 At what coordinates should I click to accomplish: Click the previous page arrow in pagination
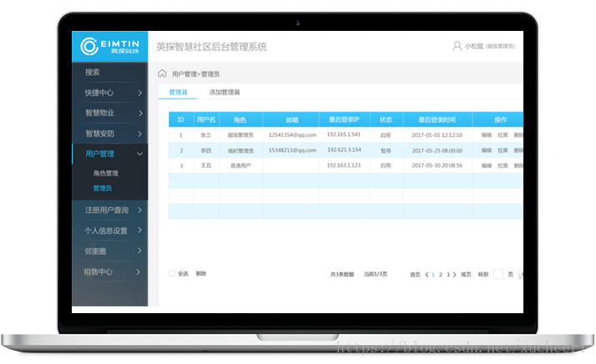tap(427, 274)
